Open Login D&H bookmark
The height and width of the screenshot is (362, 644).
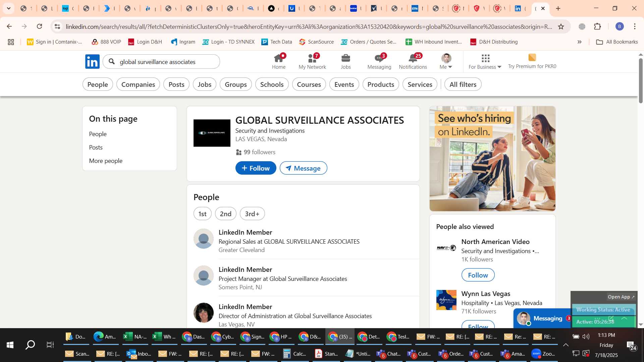click(145, 42)
